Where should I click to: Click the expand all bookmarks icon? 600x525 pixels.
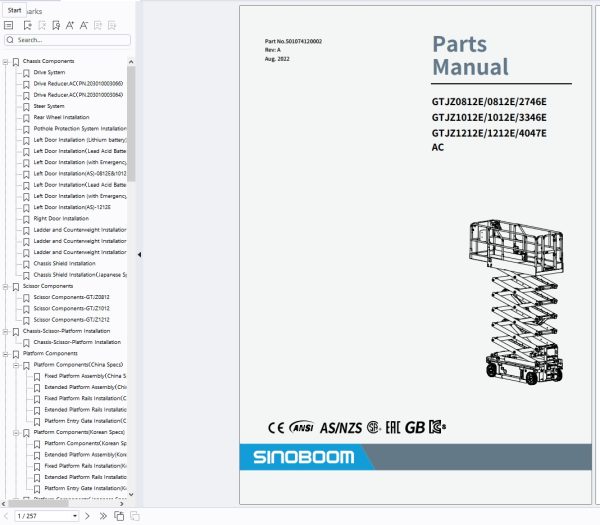click(x=98, y=26)
